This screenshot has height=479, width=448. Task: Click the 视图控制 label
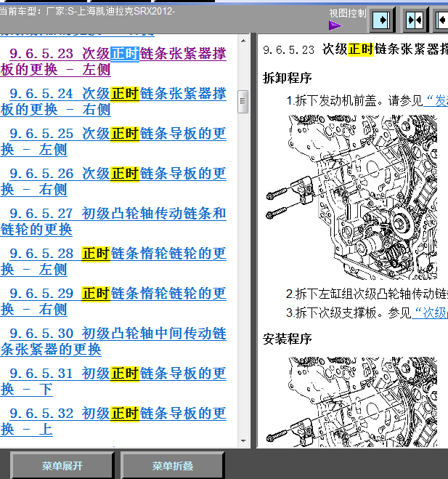point(348,13)
